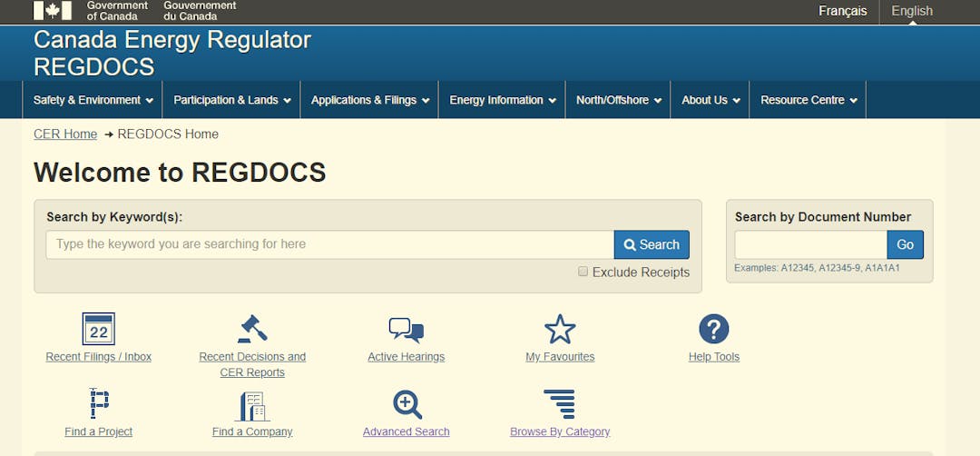The height and width of the screenshot is (456, 980).
Task: Open the Help Tools link
Action: click(714, 357)
